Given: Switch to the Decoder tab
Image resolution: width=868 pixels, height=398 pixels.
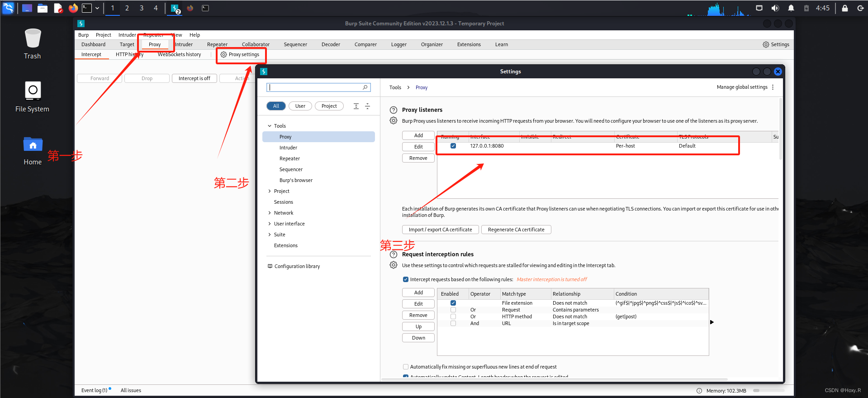Looking at the screenshot, I should (331, 44).
